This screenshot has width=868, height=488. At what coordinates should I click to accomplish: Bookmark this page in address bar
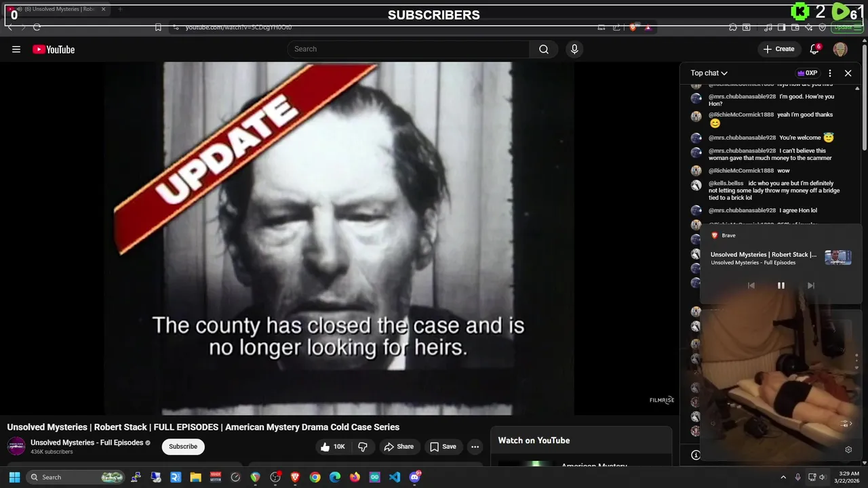click(x=158, y=27)
